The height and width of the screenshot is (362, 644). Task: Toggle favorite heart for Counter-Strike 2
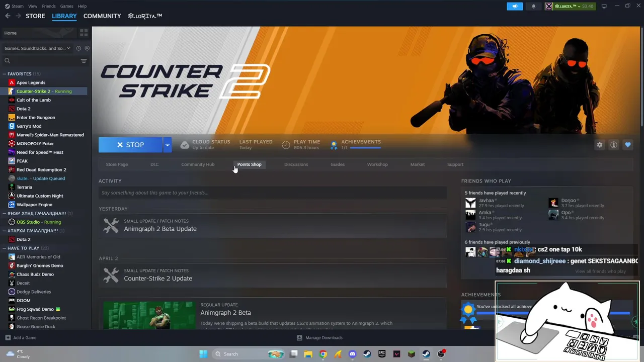pyautogui.click(x=627, y=145)
